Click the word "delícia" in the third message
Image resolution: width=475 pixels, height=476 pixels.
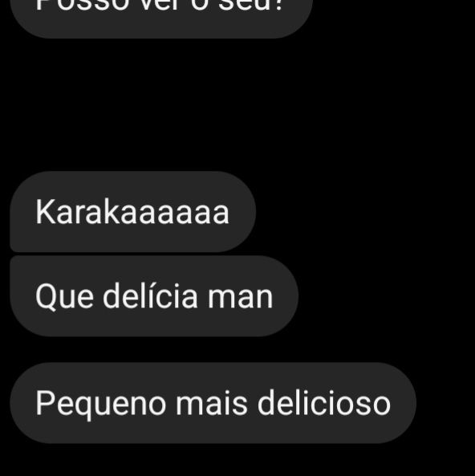pyautogui.click(x=150, y=295)
